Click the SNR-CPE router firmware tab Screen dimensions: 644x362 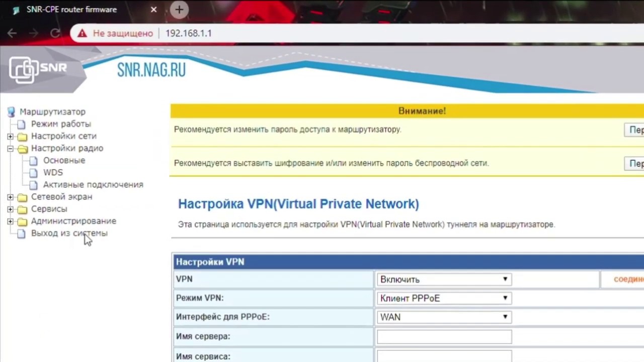(71, 10)
